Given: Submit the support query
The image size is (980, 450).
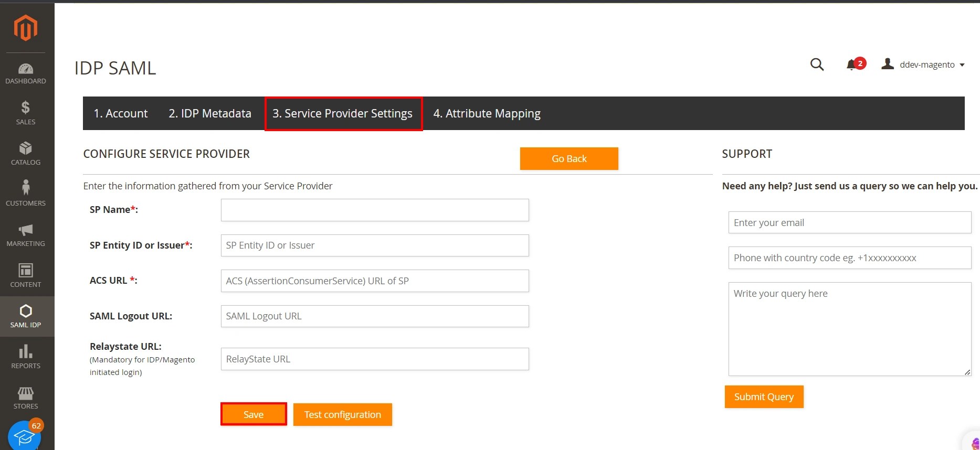Looking at the screenshot, I should (764, 397).
